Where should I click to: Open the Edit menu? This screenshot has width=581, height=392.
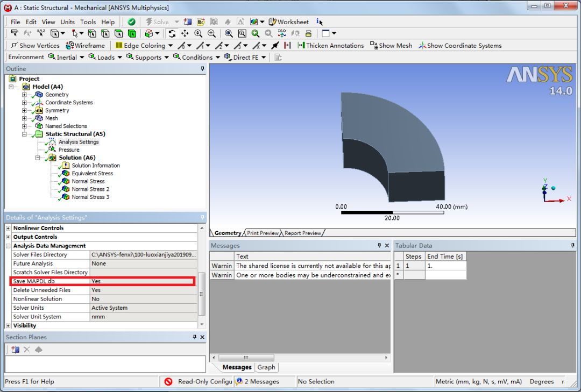31,22
